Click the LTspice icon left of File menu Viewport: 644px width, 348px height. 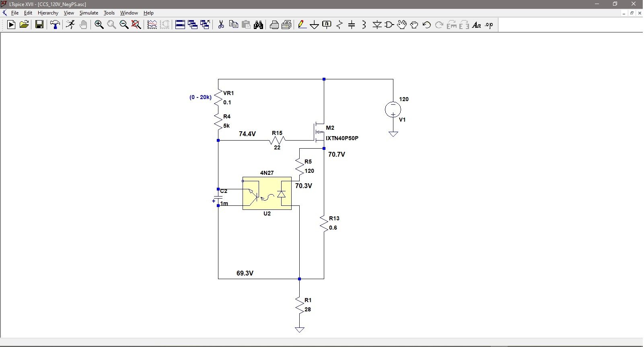point(4,13)
